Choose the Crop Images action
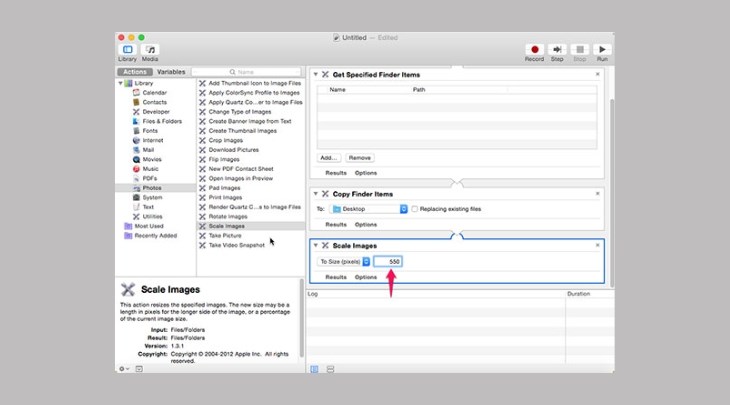This screenshot has width=730, height=405. tap(229, 140)
